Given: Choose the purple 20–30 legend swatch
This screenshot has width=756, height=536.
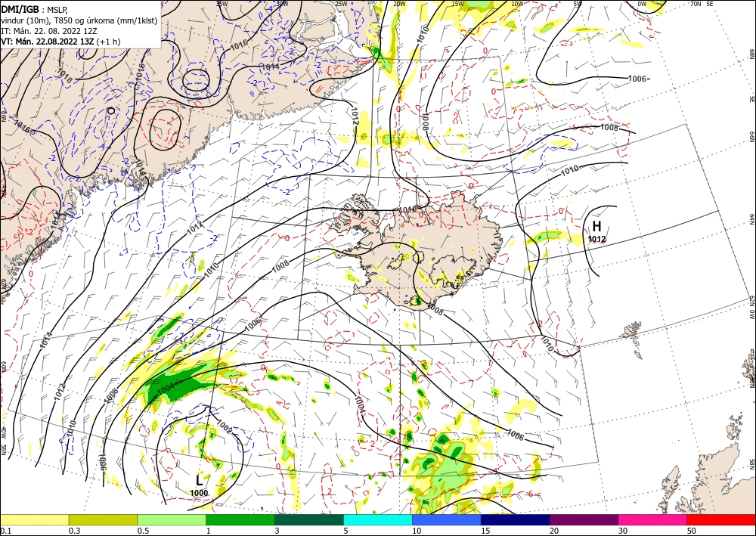Looking at the screenshot, I should (x=584, y=519).
